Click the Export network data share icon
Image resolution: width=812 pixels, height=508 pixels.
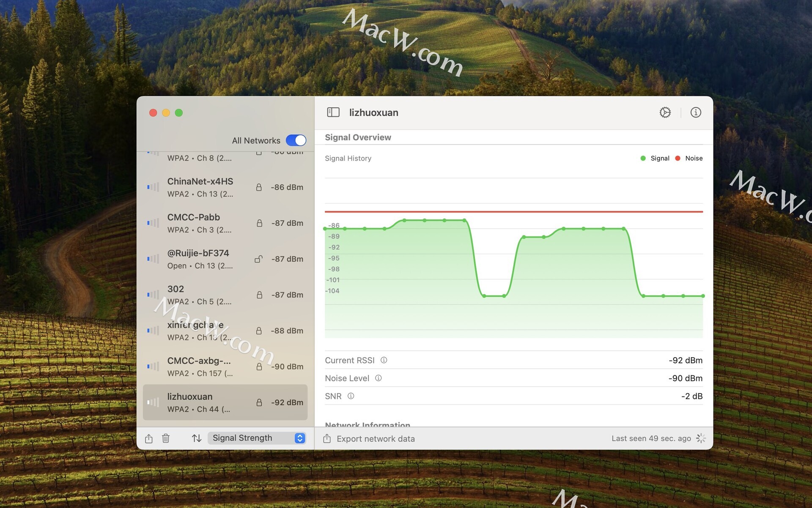pos(327,438)
